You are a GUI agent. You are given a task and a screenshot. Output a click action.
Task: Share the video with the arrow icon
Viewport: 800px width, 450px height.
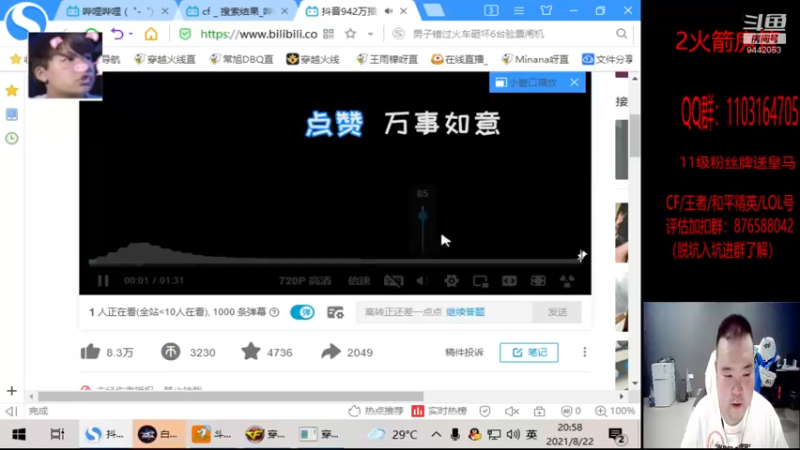point(331,352)
